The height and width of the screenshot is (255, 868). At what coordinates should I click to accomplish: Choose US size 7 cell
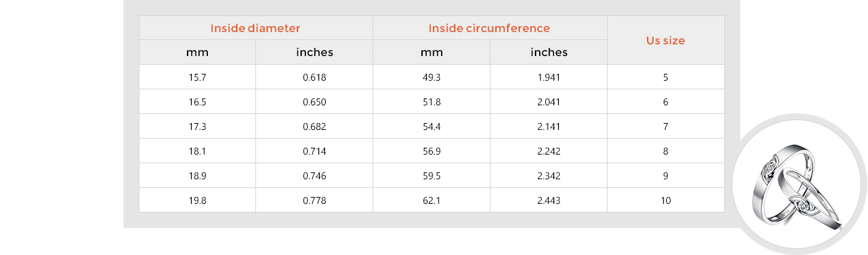[666, 127]
